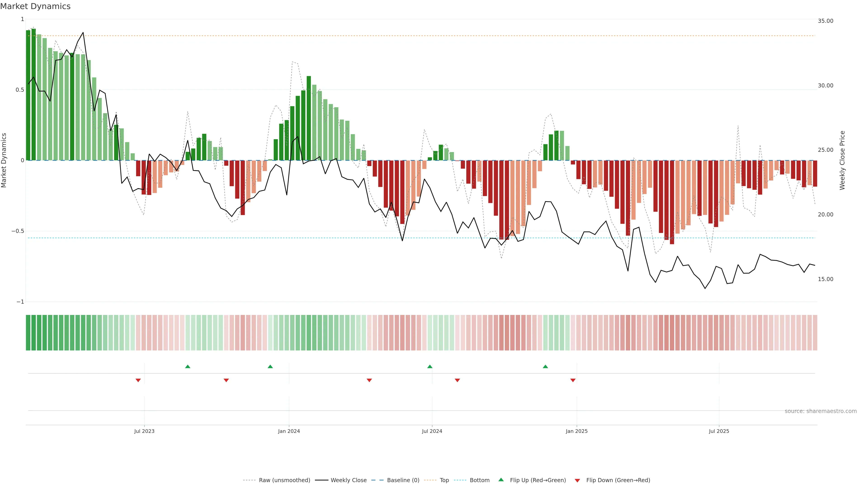Click the Weekly Close Price axis title
This screenshot has width=868, height=488.
click(x=842, y=160)
